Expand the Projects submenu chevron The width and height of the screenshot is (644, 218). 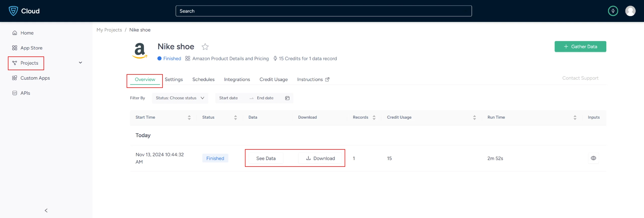[80, 63]
